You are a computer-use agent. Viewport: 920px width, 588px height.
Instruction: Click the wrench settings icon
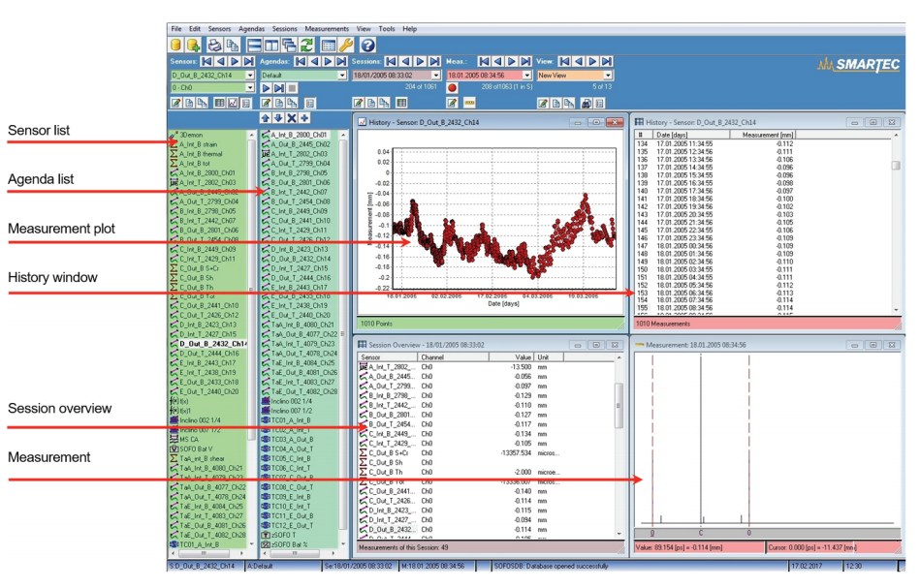347,45
